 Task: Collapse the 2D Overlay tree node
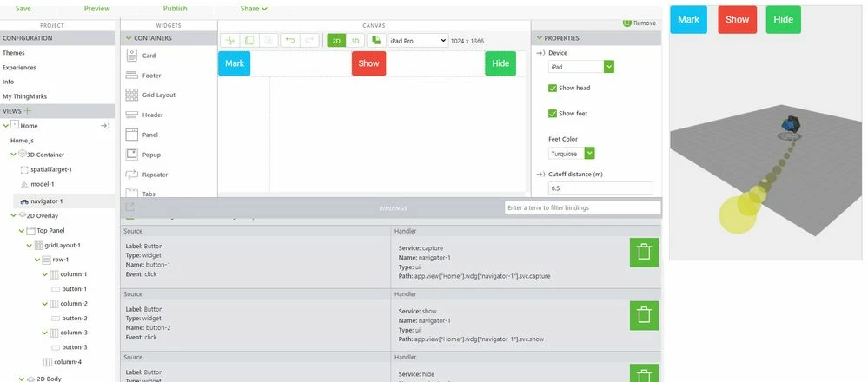point(14,215)
